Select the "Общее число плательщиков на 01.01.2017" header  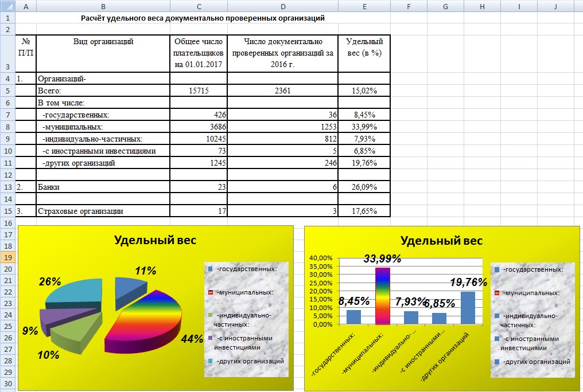[199, 53]
